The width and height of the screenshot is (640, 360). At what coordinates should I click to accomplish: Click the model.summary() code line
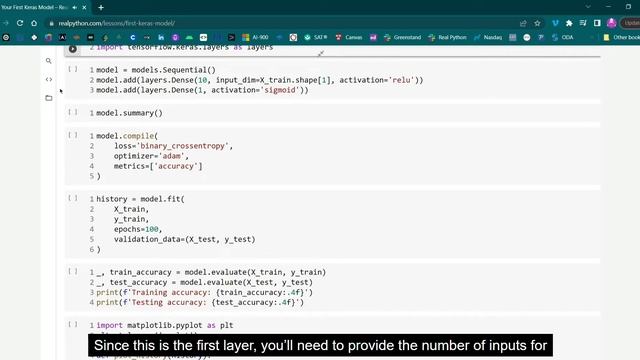129,113
